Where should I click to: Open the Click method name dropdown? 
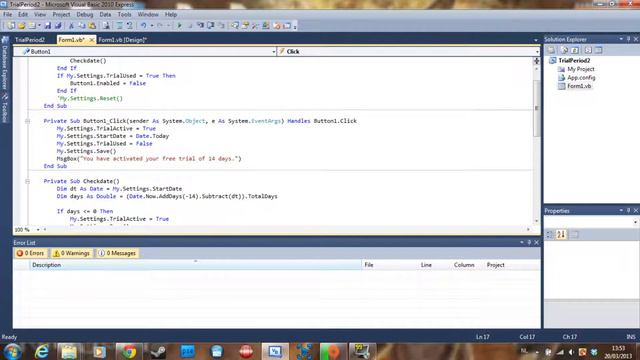(537, 52)
